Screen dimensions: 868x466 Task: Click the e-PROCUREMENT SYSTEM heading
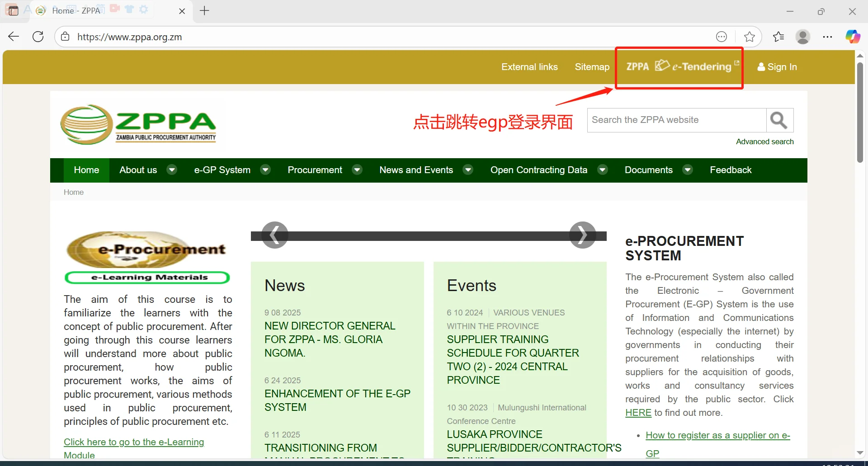(x=684, y=249)
